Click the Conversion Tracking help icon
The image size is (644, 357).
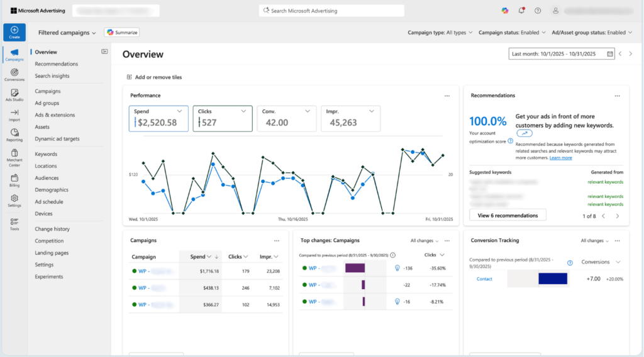coord(570,263)
